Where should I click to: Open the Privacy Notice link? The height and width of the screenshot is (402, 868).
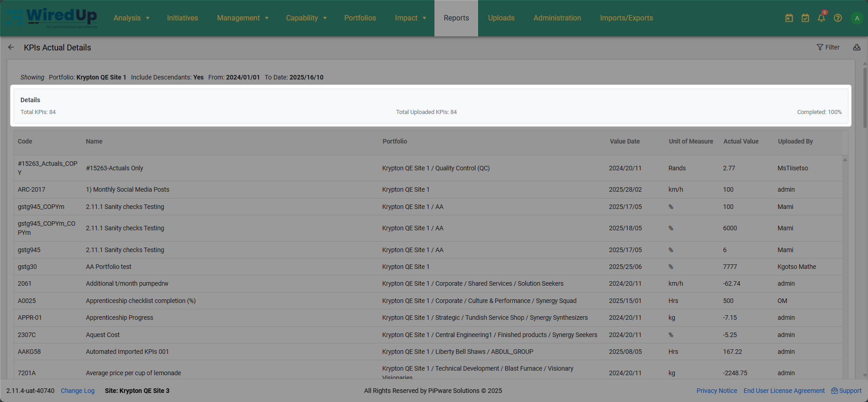click(x=717, y=391)
